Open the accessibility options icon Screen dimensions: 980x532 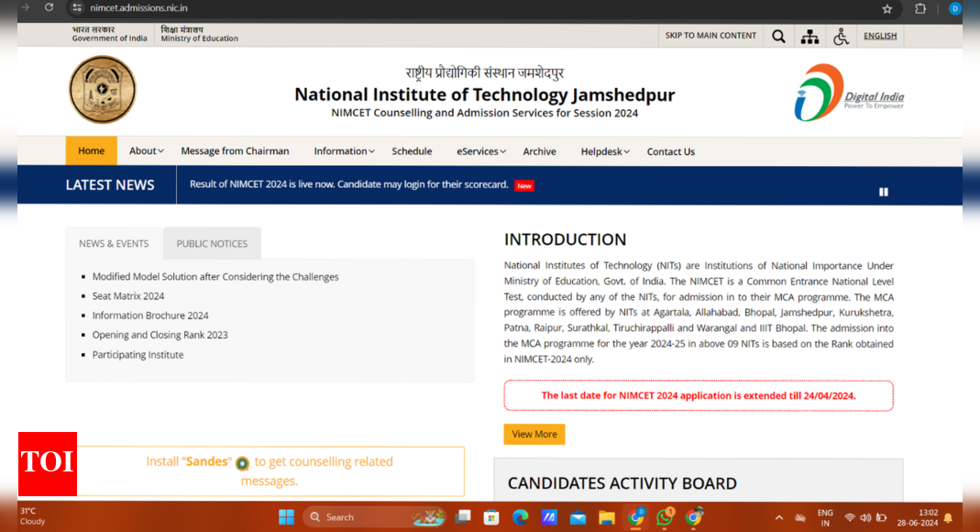[x=842, y=36]
